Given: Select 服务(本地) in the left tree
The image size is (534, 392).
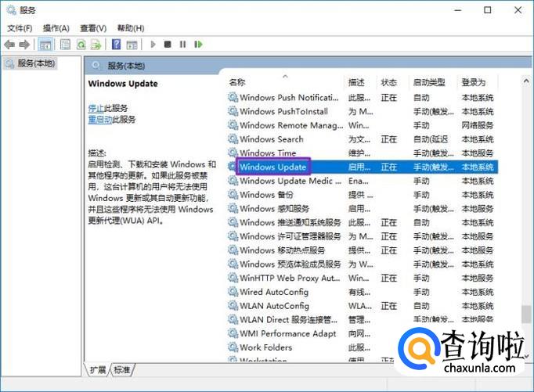Looking at the screenshot, I should [36, 63].
